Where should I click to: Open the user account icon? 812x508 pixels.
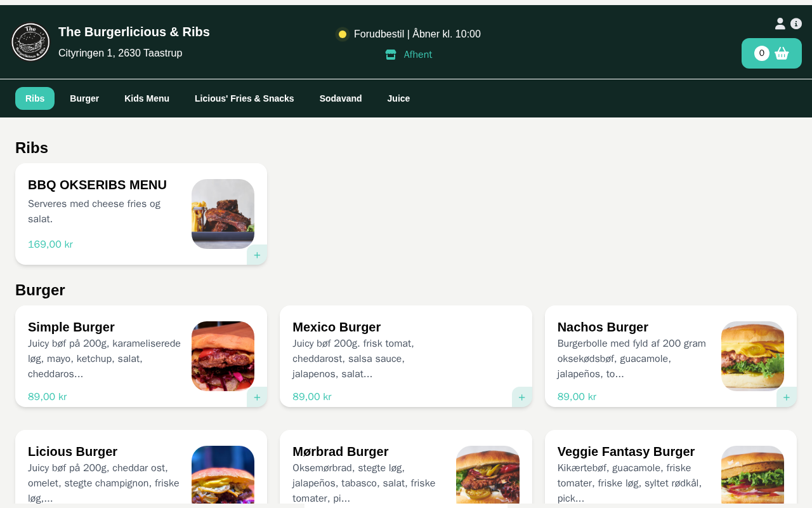pyautogui.click(x=780, y=23)
